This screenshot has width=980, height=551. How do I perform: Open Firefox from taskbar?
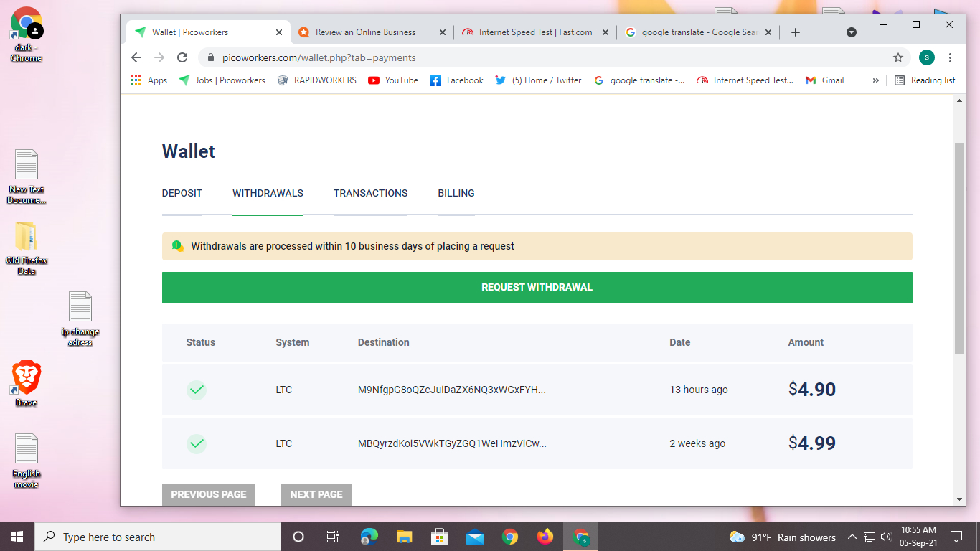pos(545,537)
